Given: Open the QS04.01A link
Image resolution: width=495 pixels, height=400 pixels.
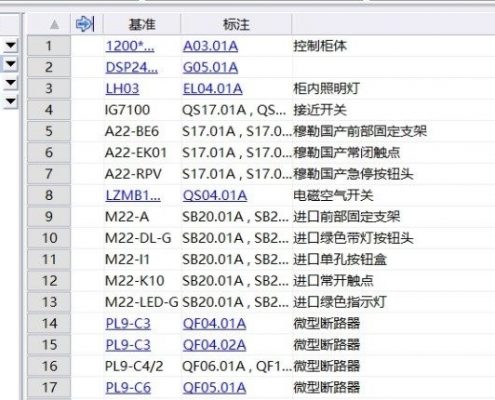Looking at the screenshot, I should tap(215, 195).
